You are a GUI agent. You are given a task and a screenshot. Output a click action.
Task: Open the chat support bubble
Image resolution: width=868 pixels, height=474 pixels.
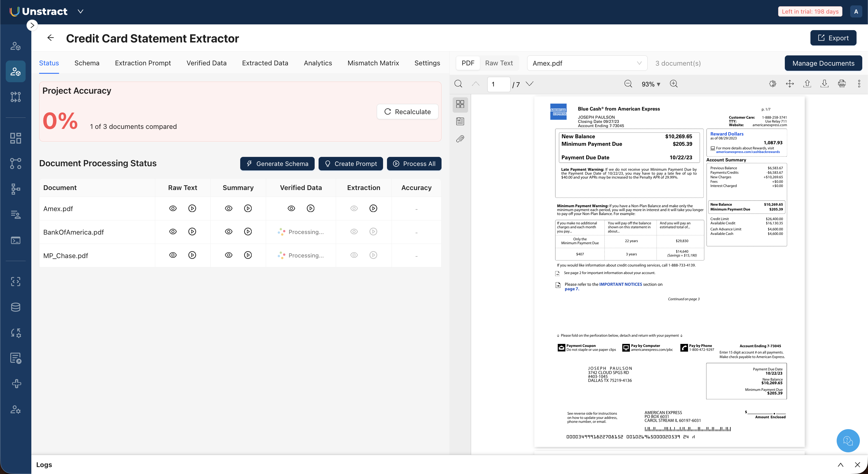coord(848,440)
